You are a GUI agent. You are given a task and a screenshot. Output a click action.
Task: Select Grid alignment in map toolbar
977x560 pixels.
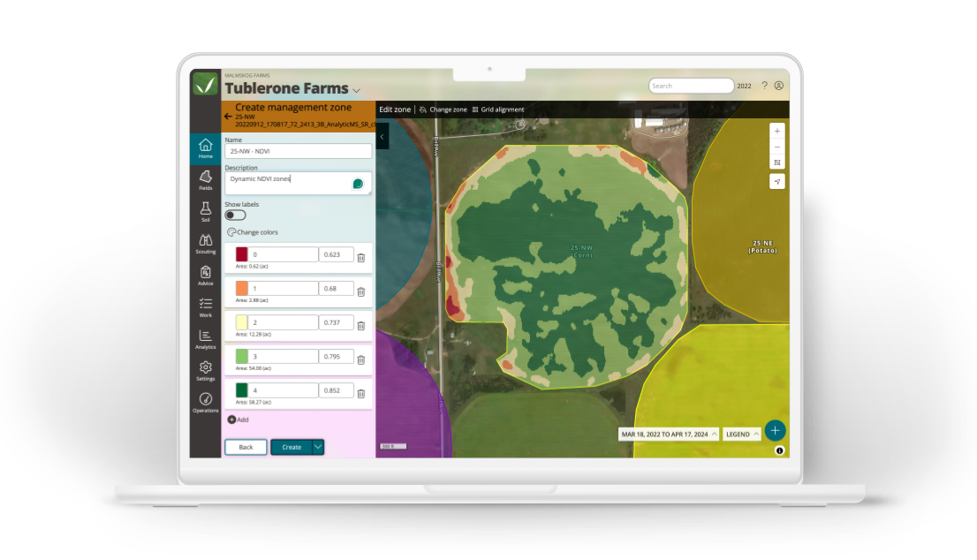click(x=498, y=110)
